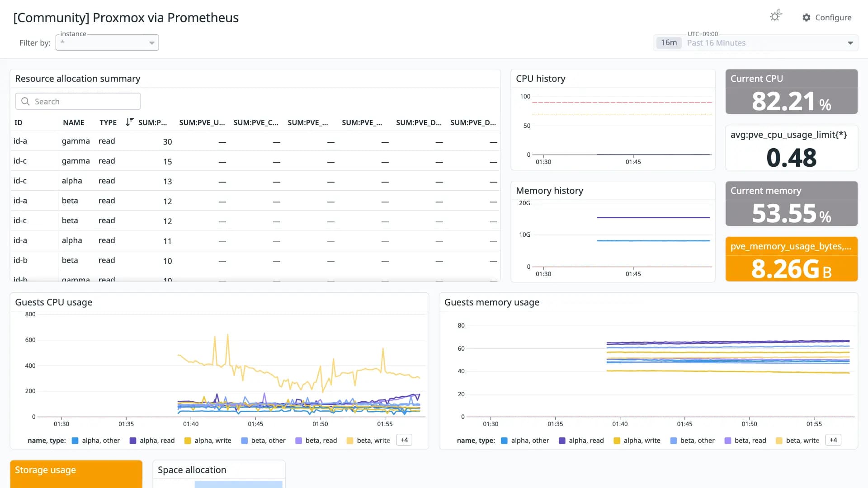868x488 pixels.
Task: Toggle beta, write series in Guests memory legend
Action: coord(797,441)
